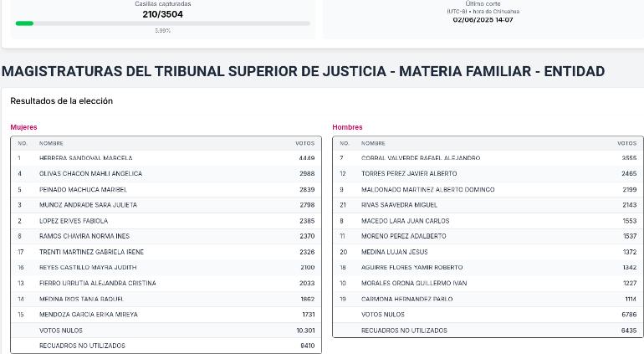Click the TRENTI MARTINEZ GABRIELA IRENE entry
644x354 pixels.
[166, 252]
